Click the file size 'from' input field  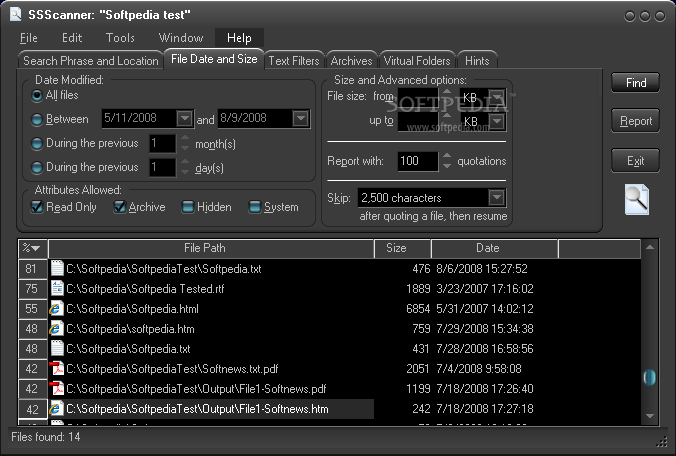click(x=418, y=97)
